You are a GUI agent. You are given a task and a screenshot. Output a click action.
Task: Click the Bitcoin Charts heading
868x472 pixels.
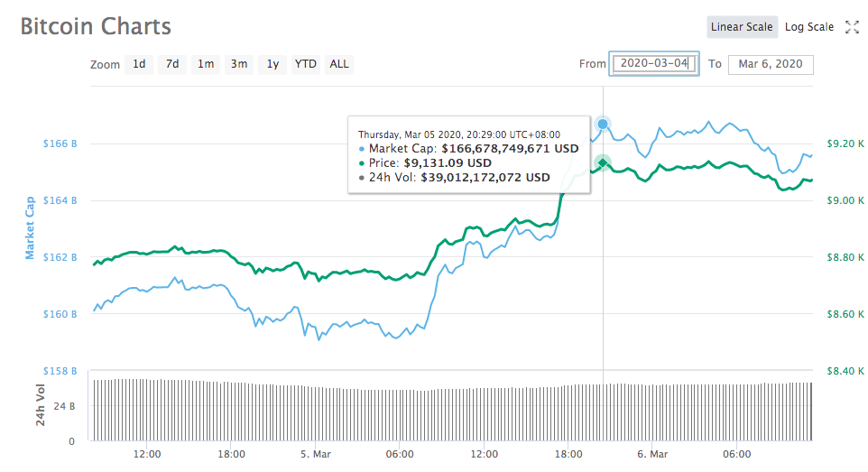pos(96,26)
